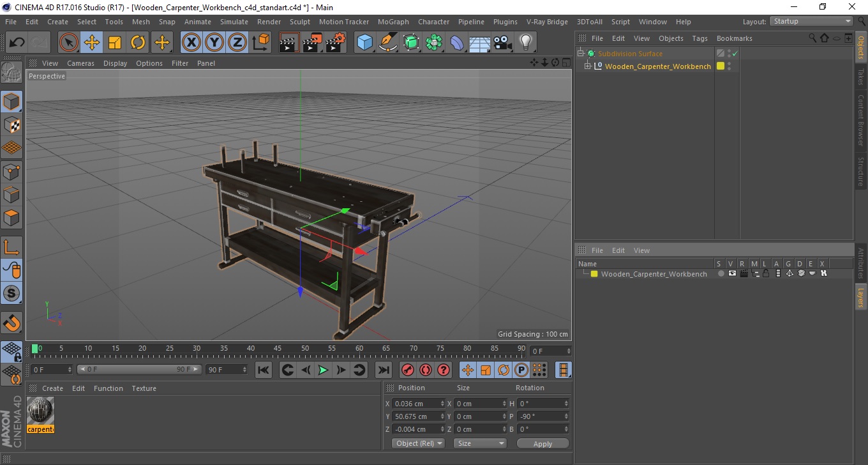Viewport: 868px width, 465px height.
Task: Click the current frame 0 F stepper
Action: [70, 370]
